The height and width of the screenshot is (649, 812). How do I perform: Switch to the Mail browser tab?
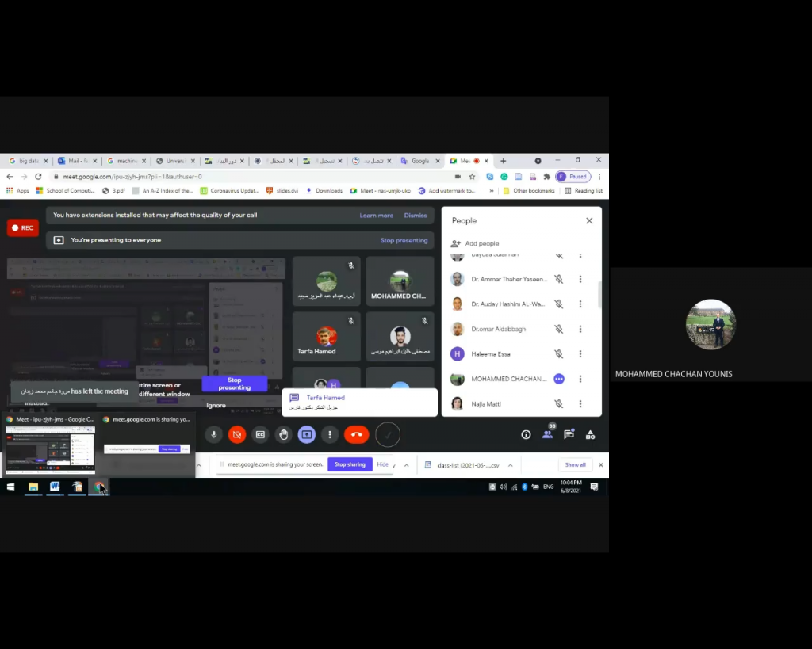tap(77, 161)
